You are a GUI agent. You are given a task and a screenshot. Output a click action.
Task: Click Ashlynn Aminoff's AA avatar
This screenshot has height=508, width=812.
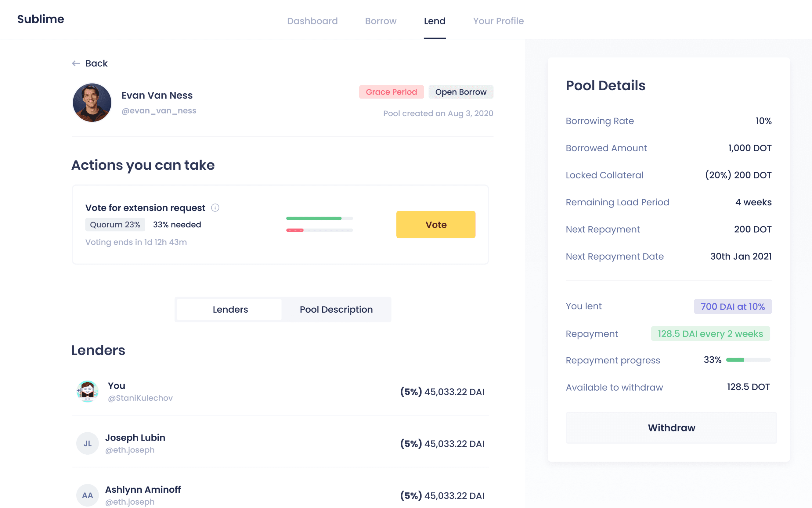87,495
